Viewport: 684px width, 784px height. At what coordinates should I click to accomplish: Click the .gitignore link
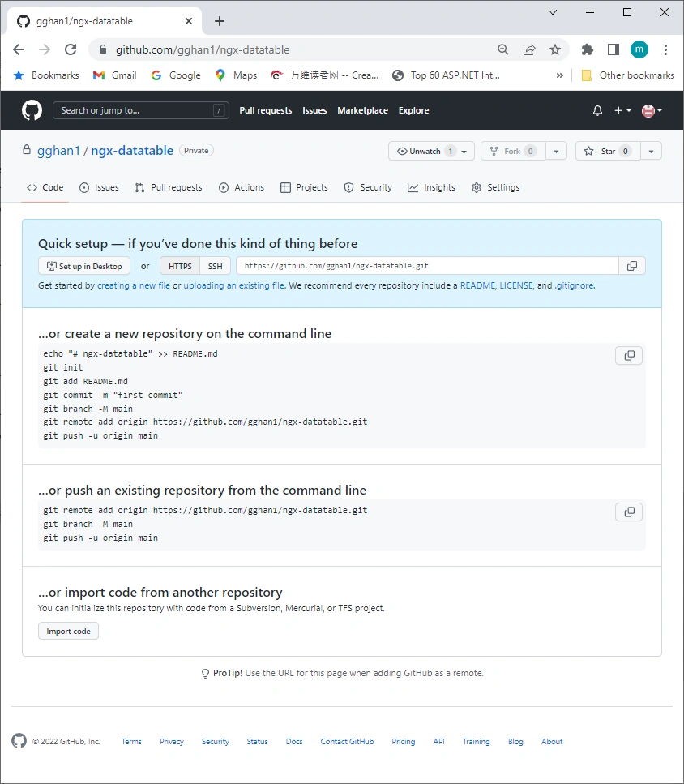point(574,285)
